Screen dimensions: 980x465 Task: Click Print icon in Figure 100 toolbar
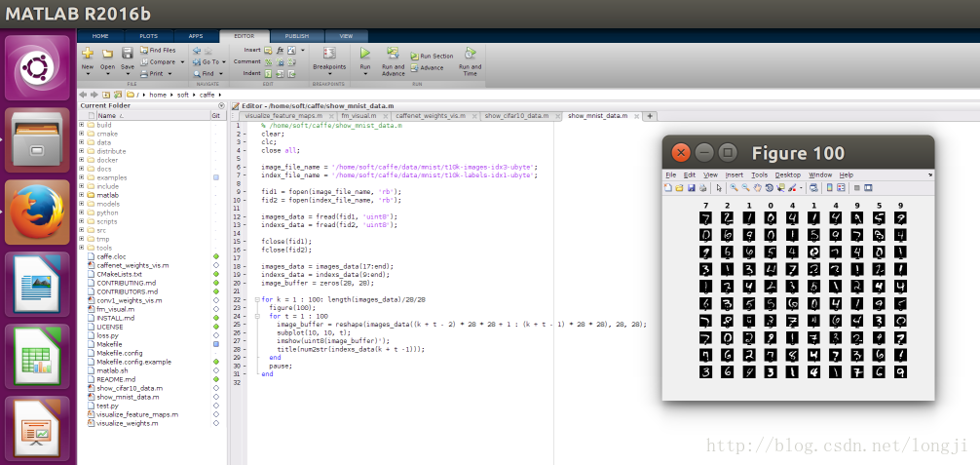pos(702,188)
